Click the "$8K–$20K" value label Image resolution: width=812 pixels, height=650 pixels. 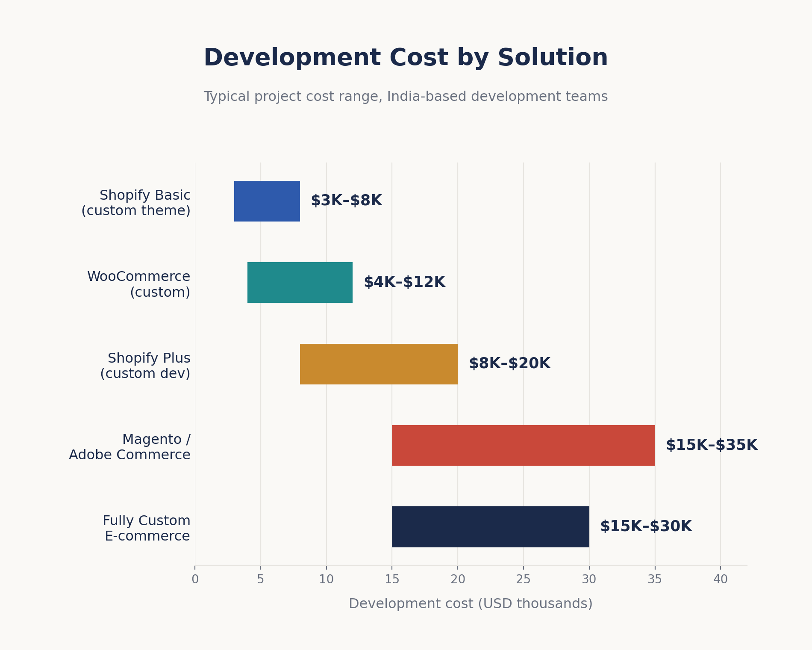click(x=509, y=363)
